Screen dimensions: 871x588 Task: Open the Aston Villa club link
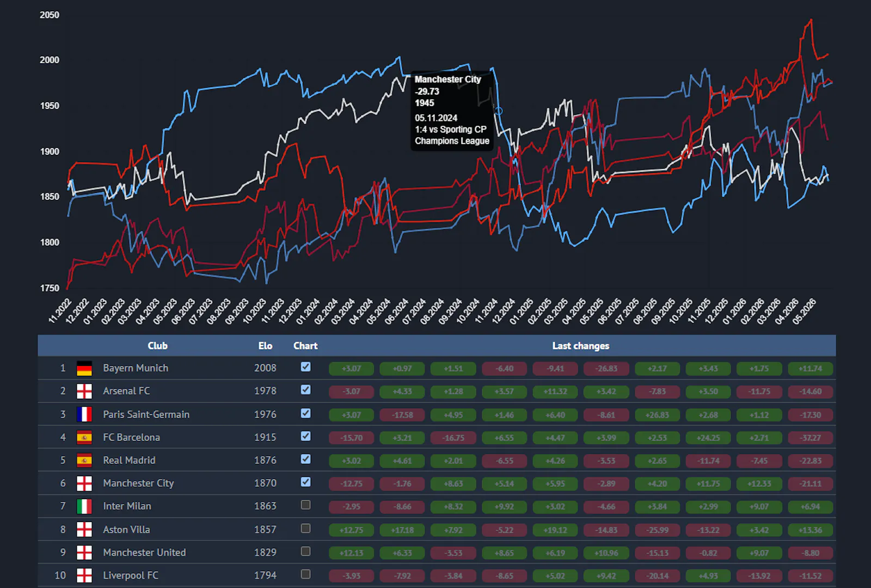pyautogui.click(x=126, y=529)
